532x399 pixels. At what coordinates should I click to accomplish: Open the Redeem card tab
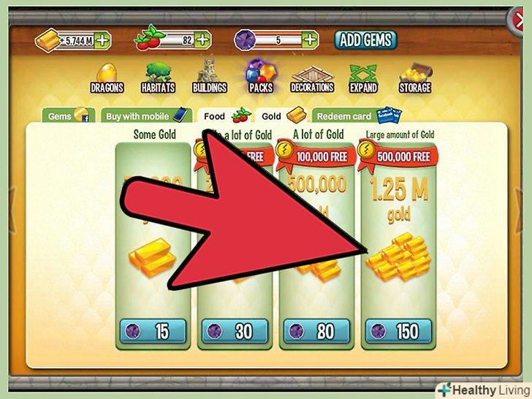tap(357, 115)
